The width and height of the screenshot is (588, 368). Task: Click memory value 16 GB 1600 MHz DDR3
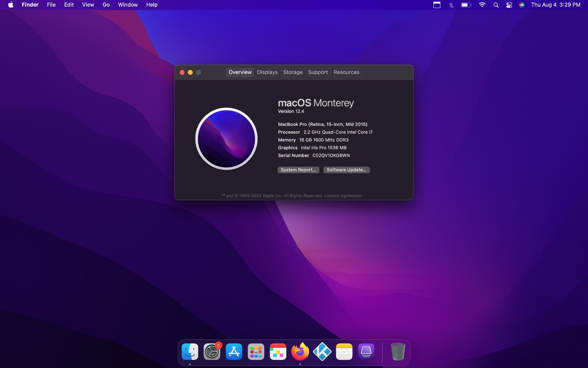[324, 140]
